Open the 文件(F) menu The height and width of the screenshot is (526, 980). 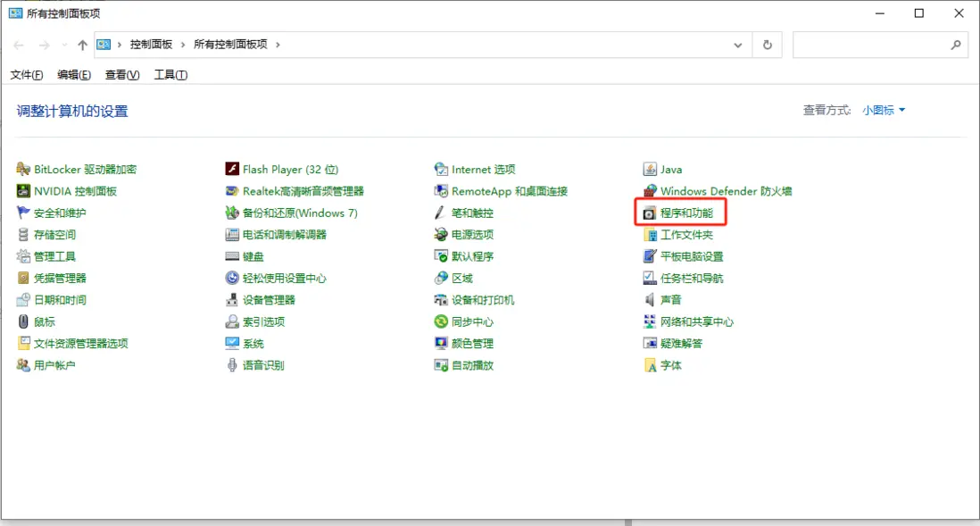click(26, 74)
